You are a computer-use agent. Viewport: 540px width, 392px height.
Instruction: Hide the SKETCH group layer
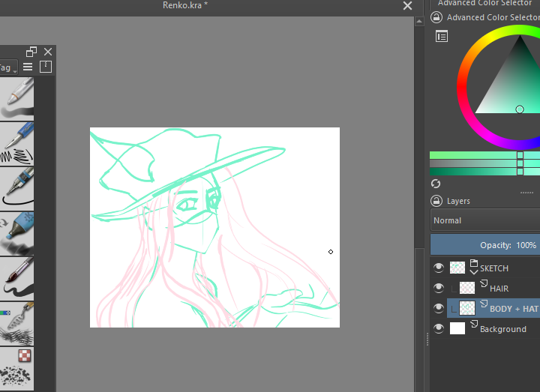(x=439, y=268)
